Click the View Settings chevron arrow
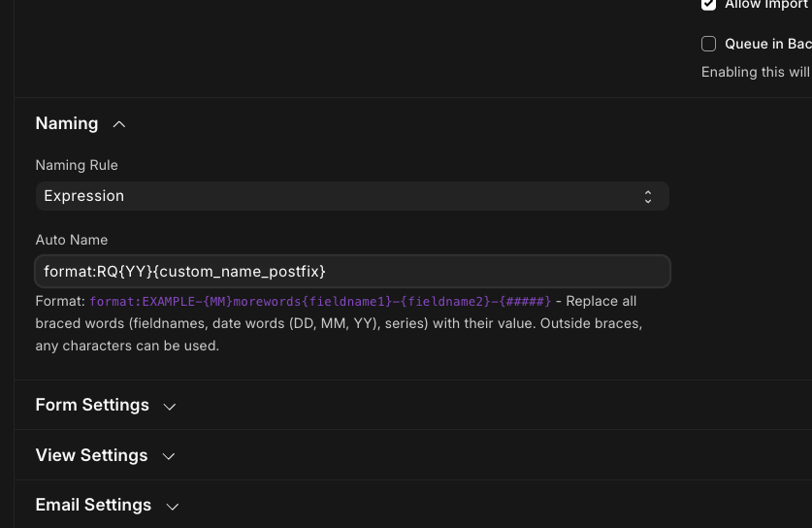Screen dimensions: 812x528 (168, 456)
